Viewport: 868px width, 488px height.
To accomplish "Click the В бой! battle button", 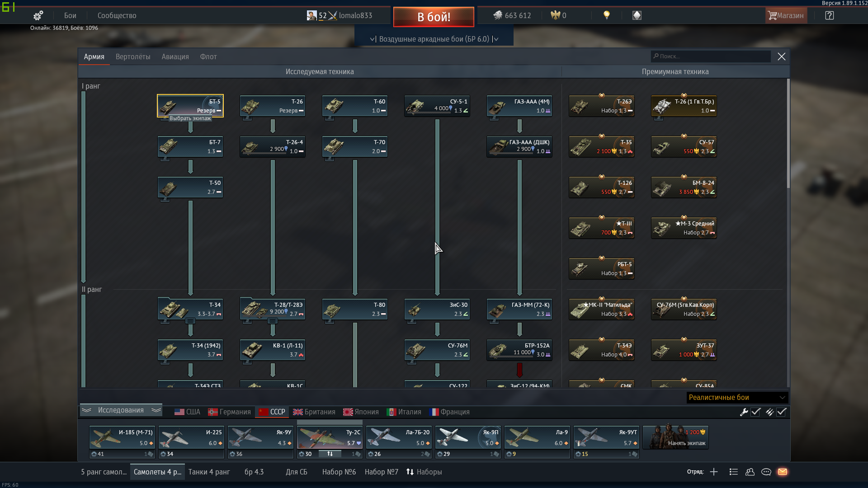I will [434, 17].
